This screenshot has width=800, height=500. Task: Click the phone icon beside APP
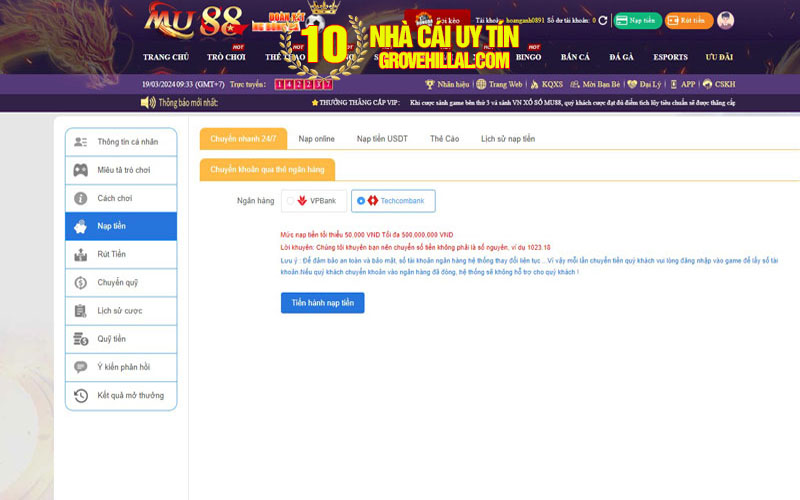pos(673,84)
